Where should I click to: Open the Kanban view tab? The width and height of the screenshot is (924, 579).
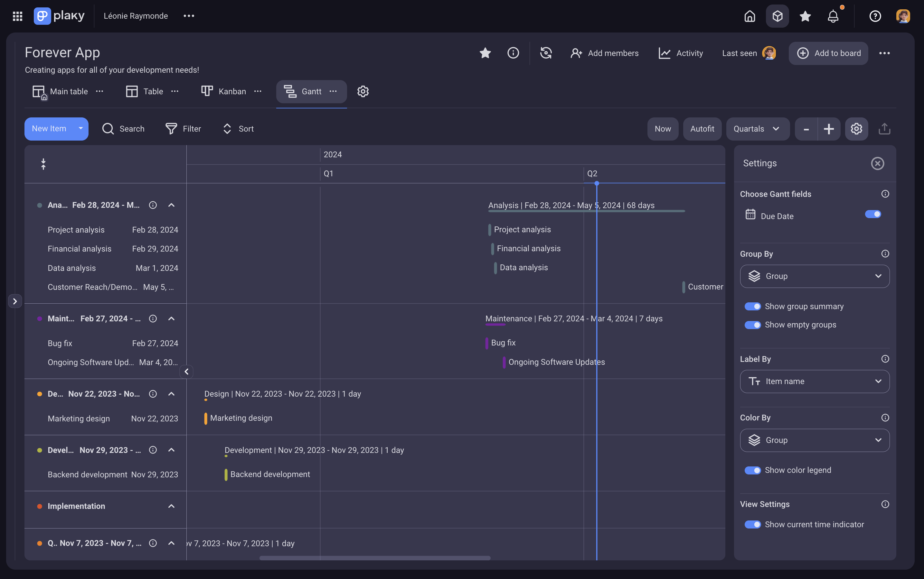tap(232, 91)
